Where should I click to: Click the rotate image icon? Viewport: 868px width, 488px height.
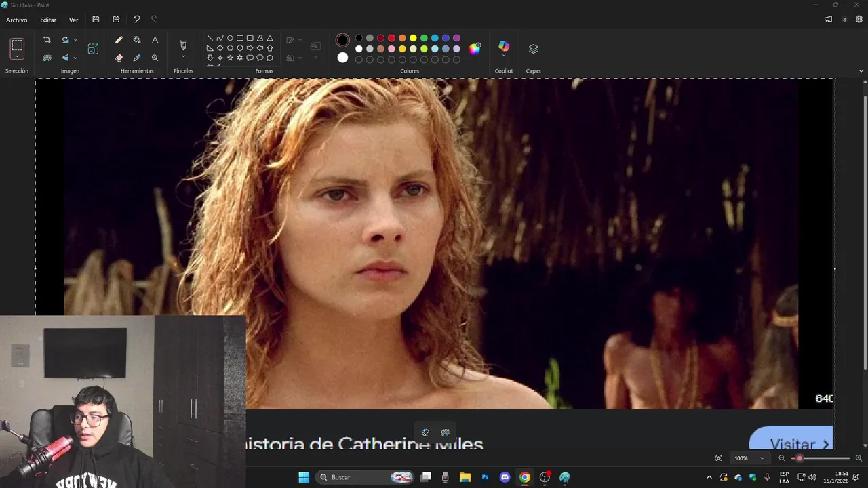65,40
